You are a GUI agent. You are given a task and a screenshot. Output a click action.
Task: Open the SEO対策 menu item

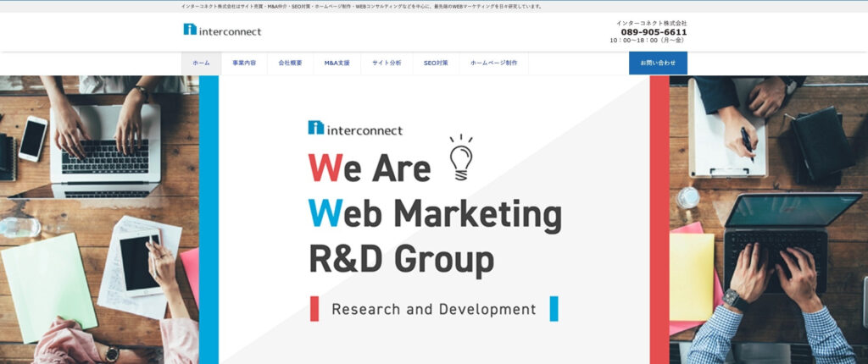click(436, 63)
